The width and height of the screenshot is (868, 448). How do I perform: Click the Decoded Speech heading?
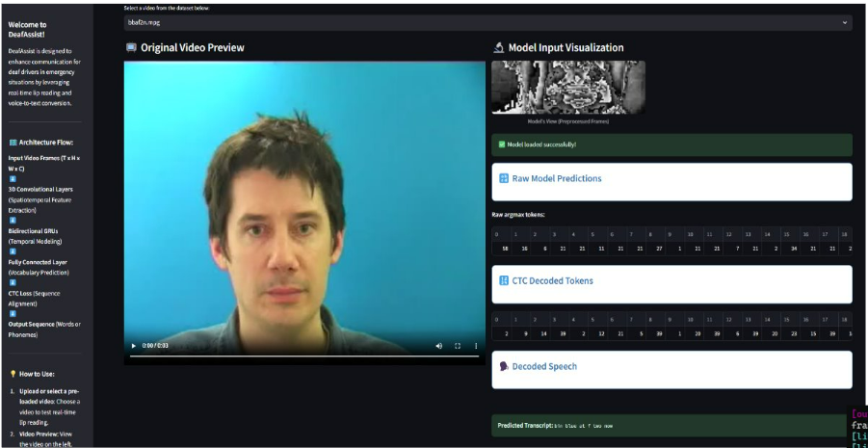pos(544,366)
